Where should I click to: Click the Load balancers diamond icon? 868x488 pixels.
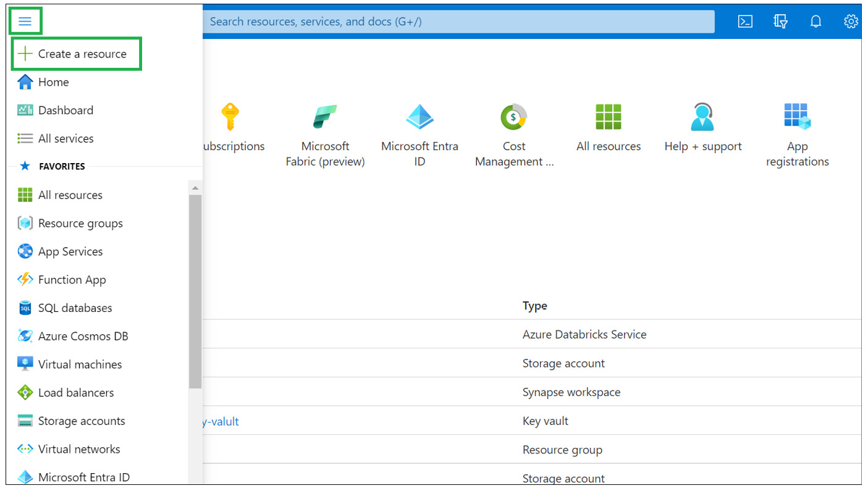tap(25, 393)
